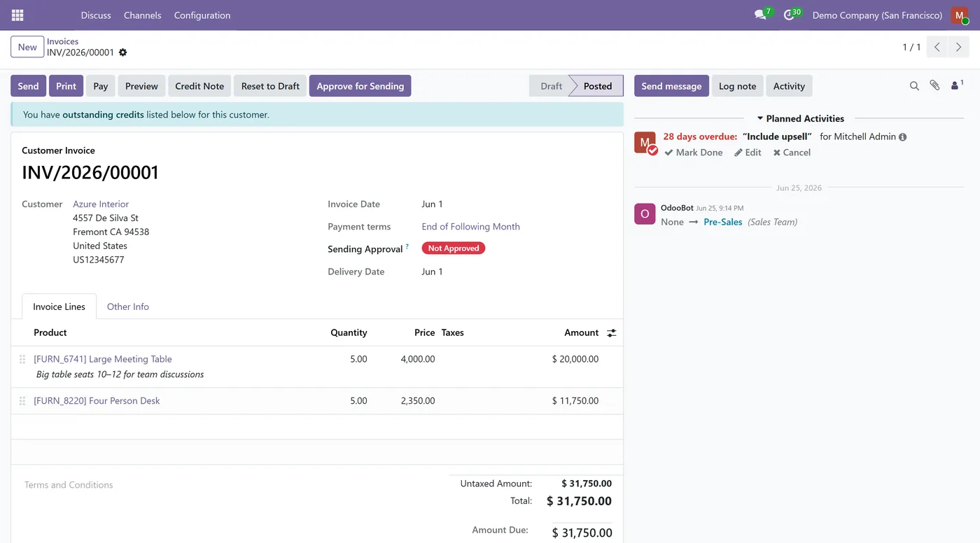This screenshot has height=543, width=980.
Task: Open Configuration menu
Action: (x=202, y=15)
